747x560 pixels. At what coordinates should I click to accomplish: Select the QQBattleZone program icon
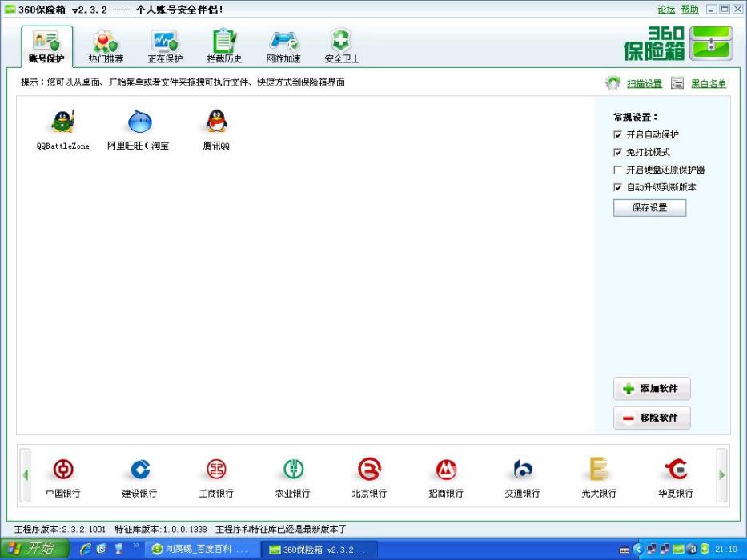(63, 122)
